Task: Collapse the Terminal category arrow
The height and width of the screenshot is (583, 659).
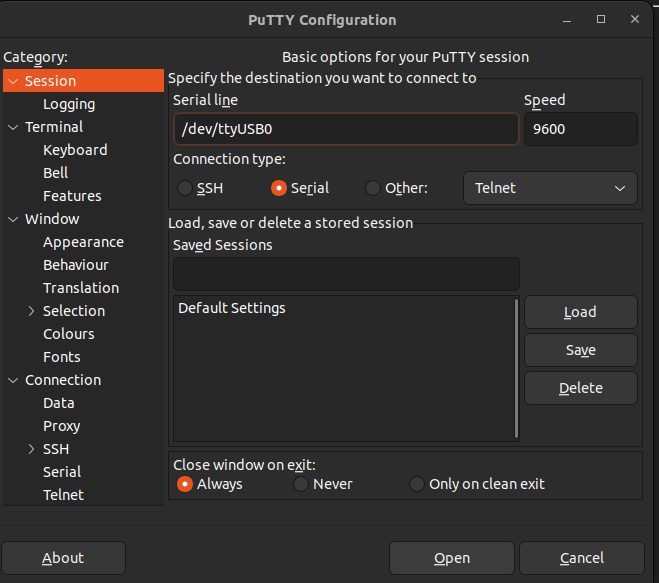Action: 13,127
